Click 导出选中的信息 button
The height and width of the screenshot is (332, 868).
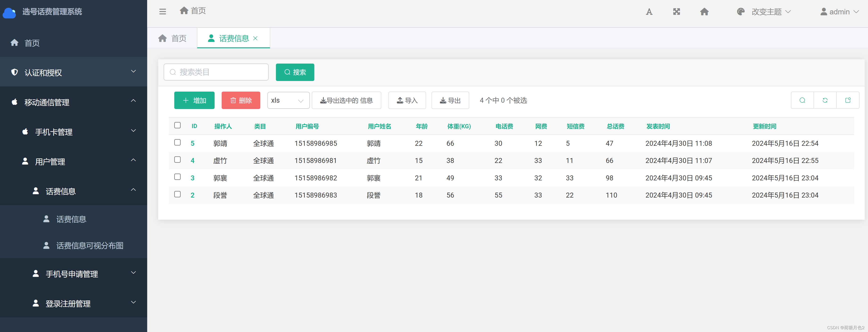point(346,100)
